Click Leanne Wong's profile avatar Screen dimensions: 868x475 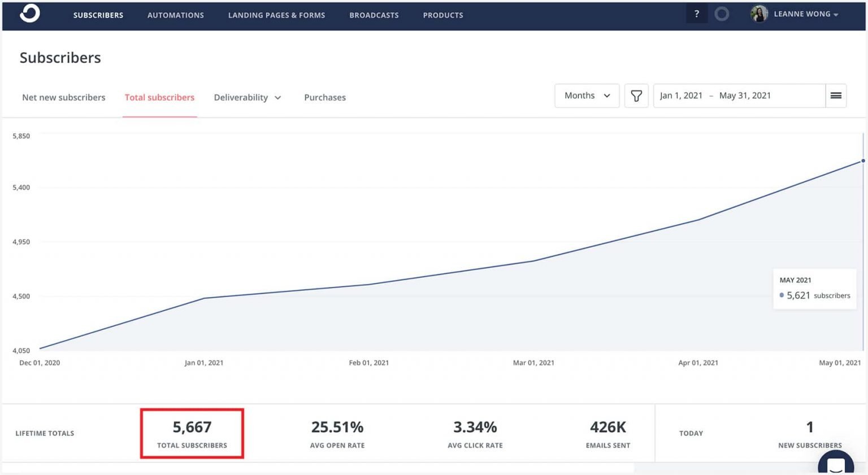[759, 14]
